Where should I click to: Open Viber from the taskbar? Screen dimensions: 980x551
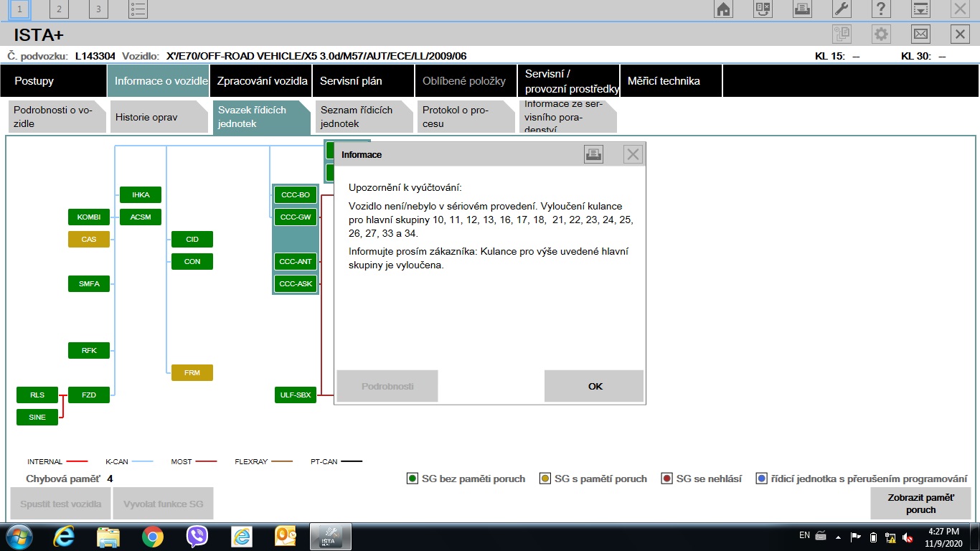click(x=197, y=536)
